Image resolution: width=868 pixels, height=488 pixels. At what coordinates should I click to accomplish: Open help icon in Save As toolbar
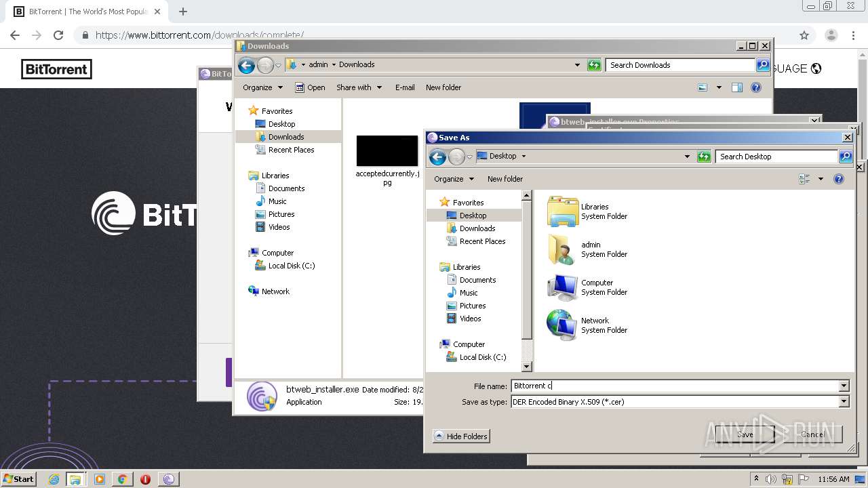pos(839,179)
